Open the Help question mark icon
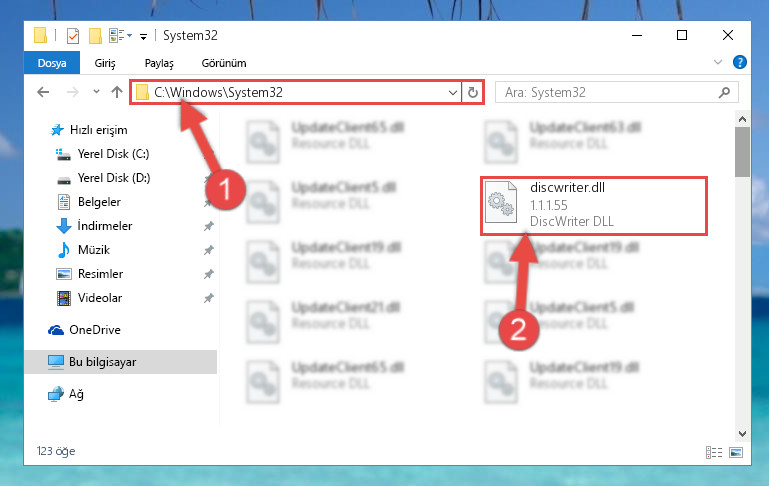The width and height of the screenshot is (769, 486). [x=739, y=62]
